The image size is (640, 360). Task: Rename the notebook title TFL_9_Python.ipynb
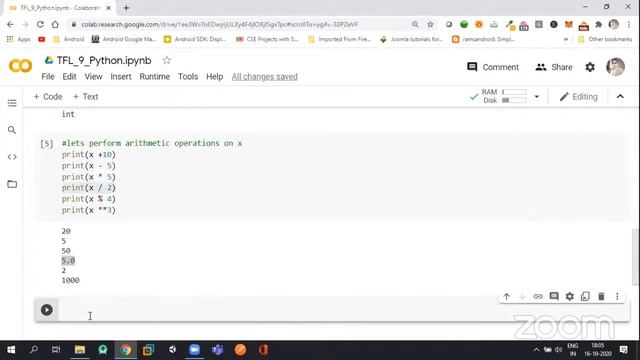coord(104,60)
